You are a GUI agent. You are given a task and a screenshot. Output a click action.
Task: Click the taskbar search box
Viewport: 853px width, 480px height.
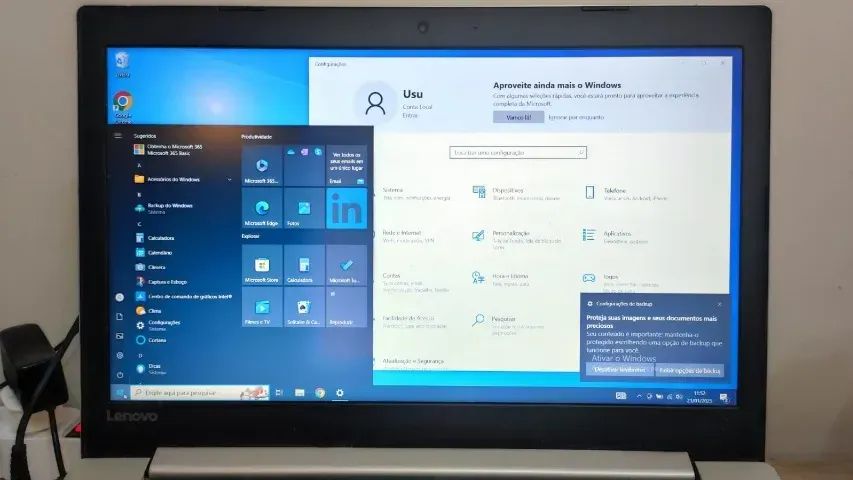(x=200, y=392)
